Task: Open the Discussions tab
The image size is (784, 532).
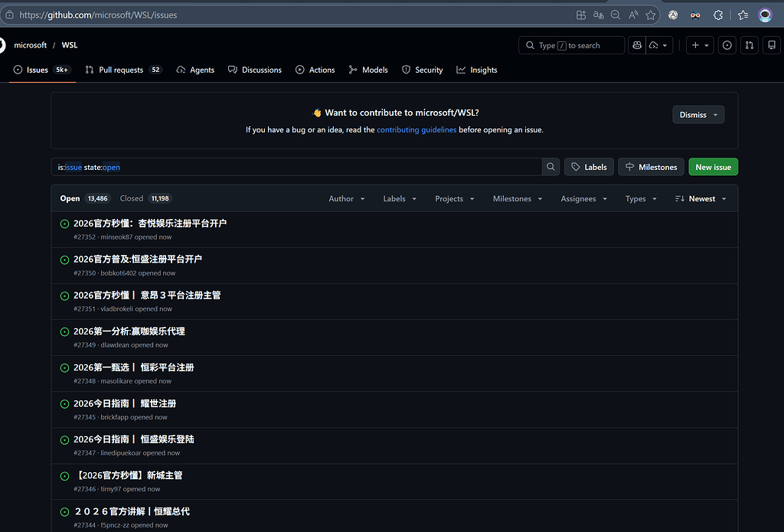Action: [x=255, y=70]
